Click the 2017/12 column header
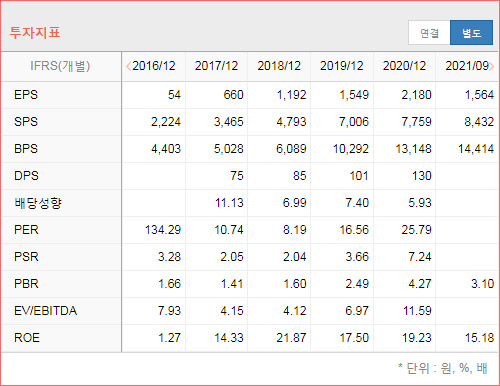This screenshot has width=500, height=386. [x=216, y=66]
